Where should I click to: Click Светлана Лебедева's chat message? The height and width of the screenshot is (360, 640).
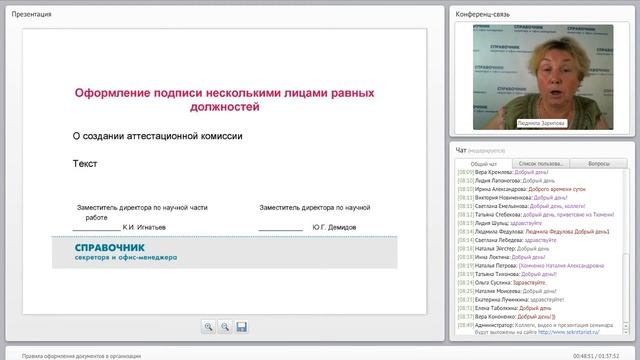coord(507,240)
